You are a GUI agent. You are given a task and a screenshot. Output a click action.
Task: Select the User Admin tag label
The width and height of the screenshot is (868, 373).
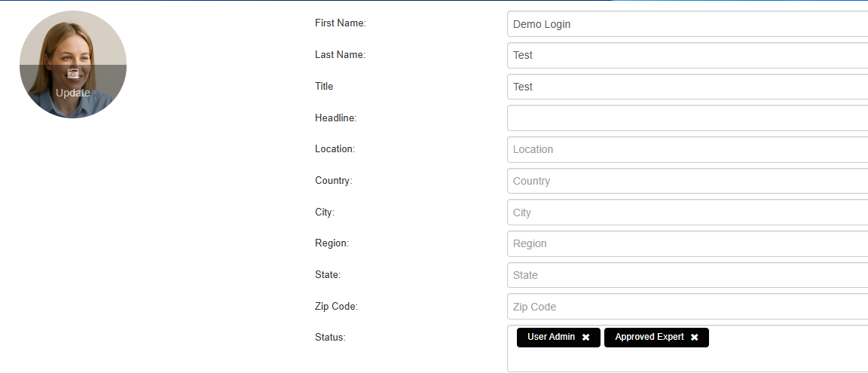551,337
